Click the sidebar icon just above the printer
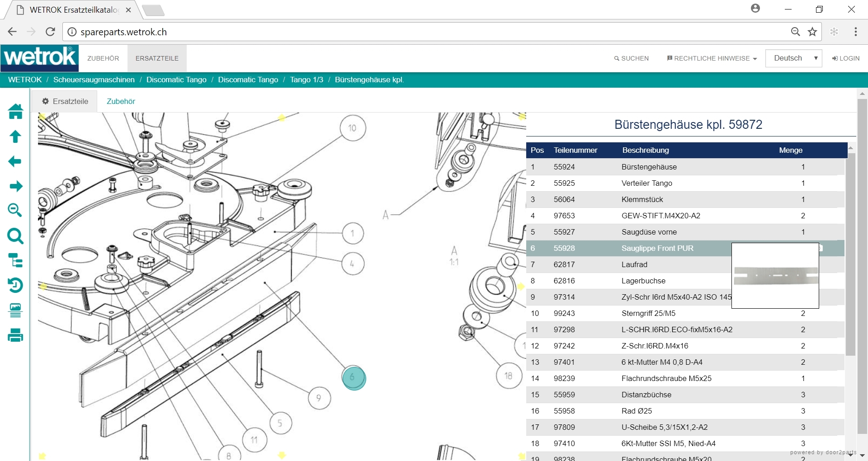The width and height of the screenshot is (868, 461). (x=15, y=310)
